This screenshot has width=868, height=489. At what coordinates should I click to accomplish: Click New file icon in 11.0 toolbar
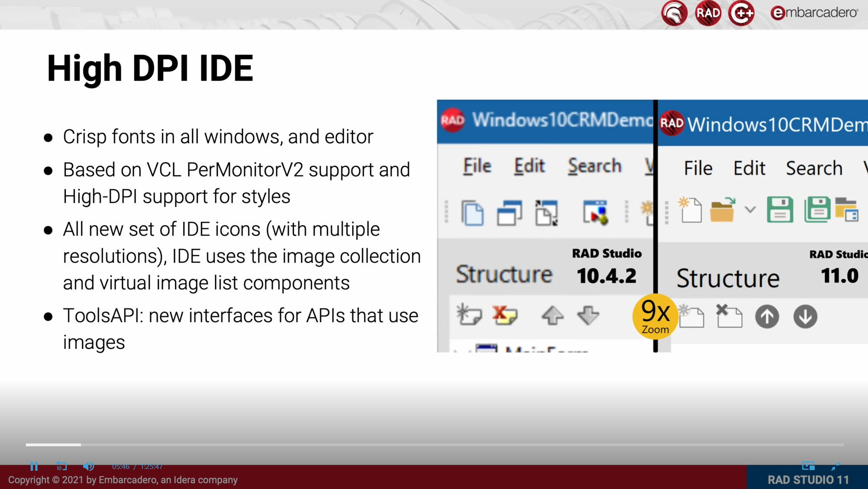690,210
